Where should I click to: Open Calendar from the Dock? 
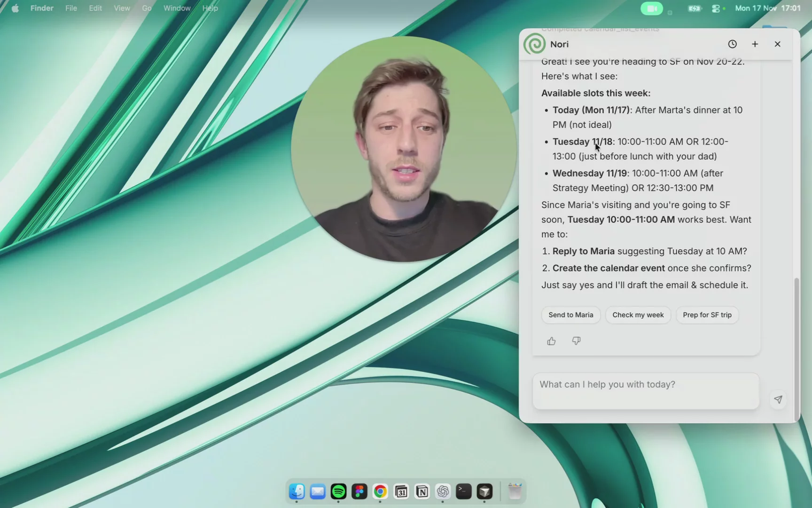tap(401, 491)
